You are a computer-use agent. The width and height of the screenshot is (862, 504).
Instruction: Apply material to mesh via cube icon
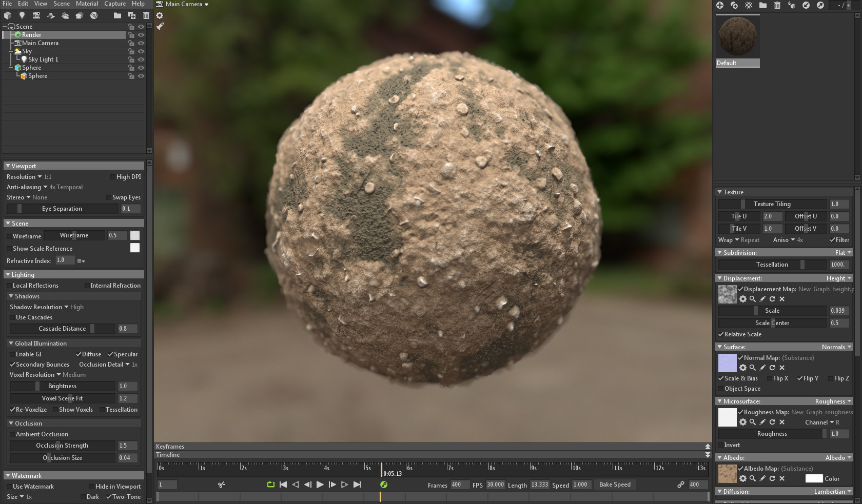click(x=792, y=5)
